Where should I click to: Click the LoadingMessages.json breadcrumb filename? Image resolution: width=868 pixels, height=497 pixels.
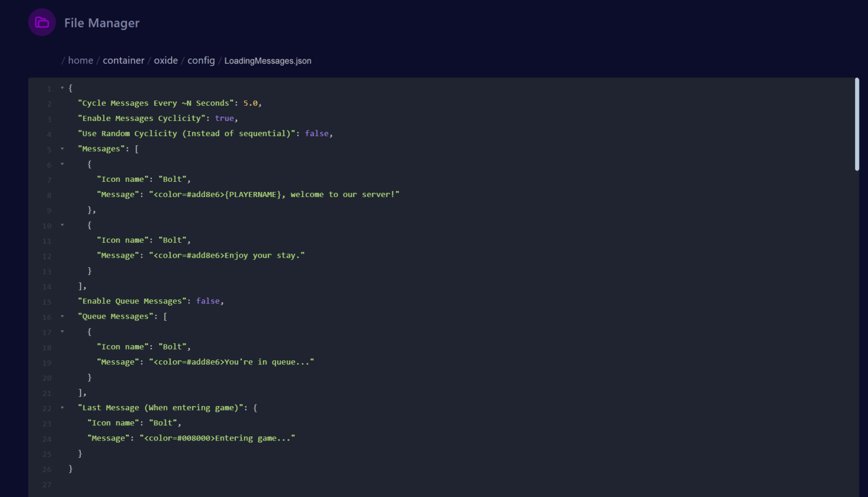pos(268,61)
